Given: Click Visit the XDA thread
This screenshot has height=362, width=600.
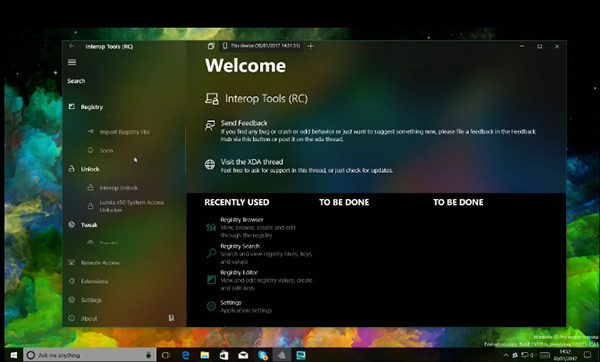Looking at the screenshot, I should (x=252, y=162).
